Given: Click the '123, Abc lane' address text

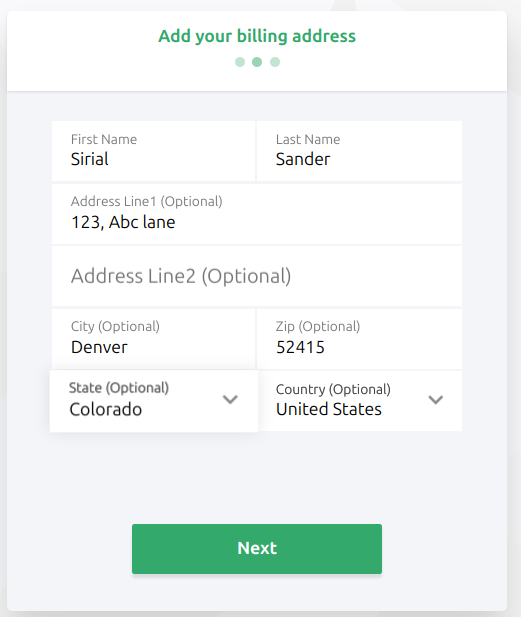Looking at the screenshot, I should [123, 222].
